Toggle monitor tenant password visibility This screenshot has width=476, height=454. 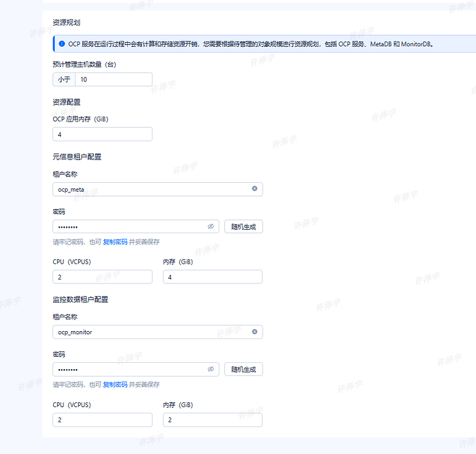pos(210,369)
